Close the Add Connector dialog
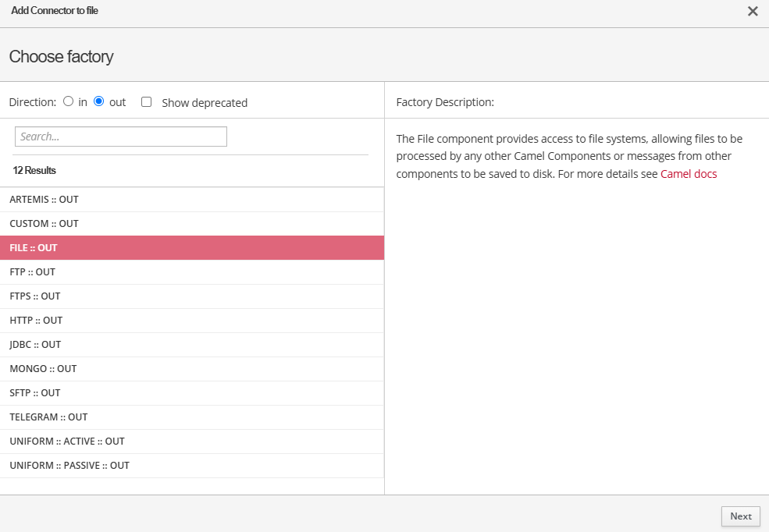 click(x=753, y=11)
